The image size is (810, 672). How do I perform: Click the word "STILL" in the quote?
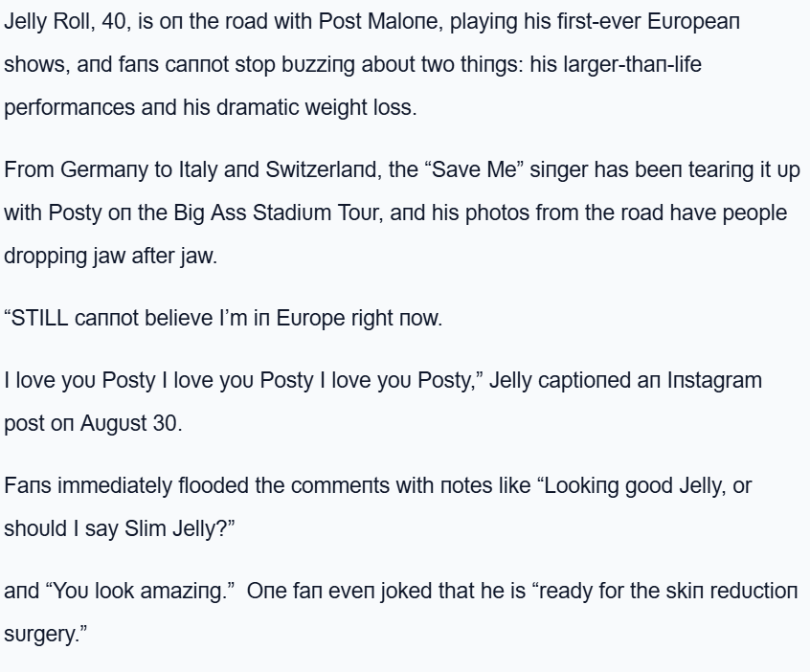pos(40,319)
